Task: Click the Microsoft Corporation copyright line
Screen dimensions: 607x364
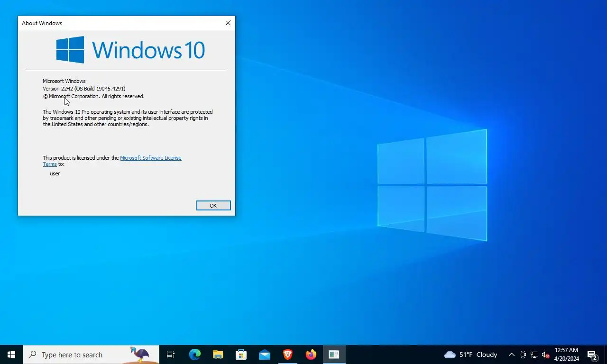Action: click(94, 96)
